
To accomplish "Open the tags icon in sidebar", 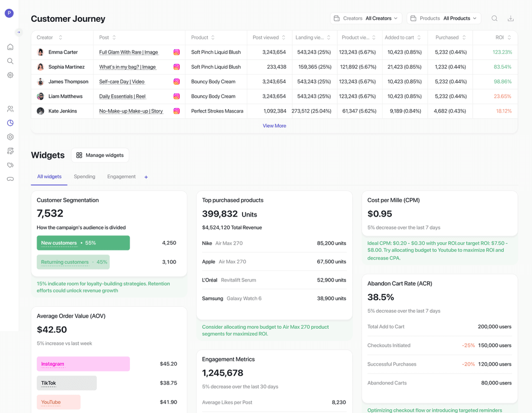I will point(10,165).
